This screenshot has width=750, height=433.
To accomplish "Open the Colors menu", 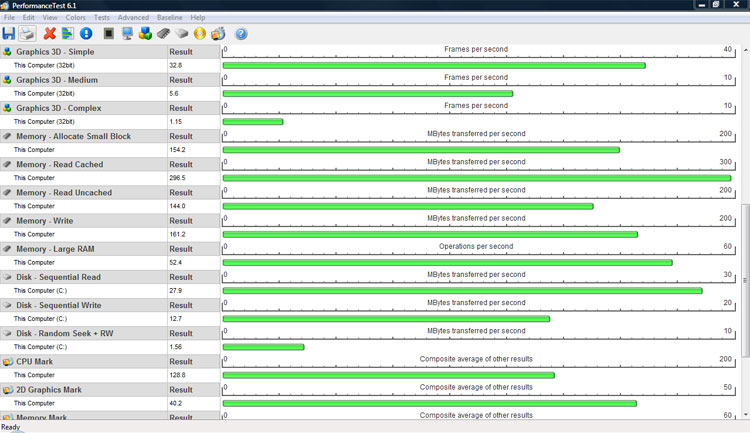I will click(76, 17).
